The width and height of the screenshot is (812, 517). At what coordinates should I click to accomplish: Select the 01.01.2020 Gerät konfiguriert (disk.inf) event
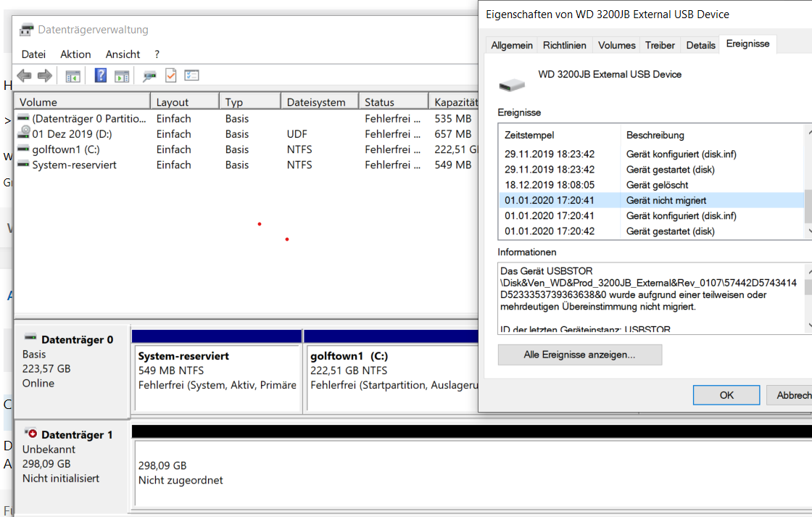652,215
